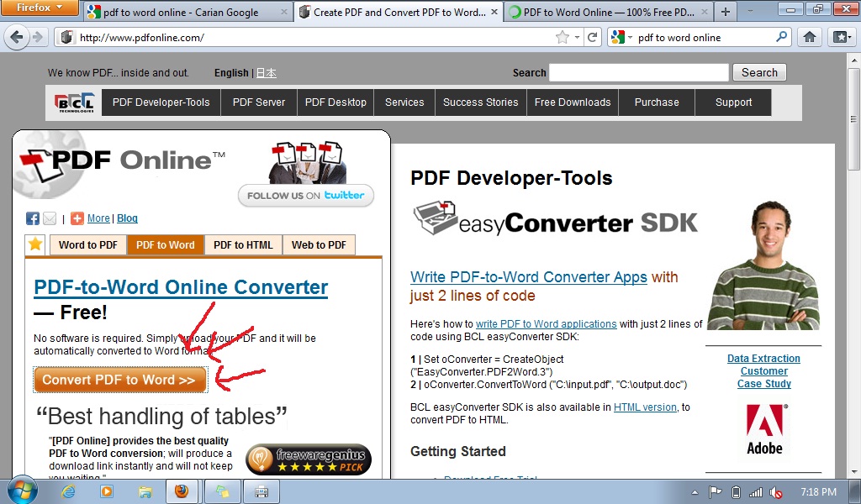
Task: Click the browser back arrow button
Action: point(16,37)
